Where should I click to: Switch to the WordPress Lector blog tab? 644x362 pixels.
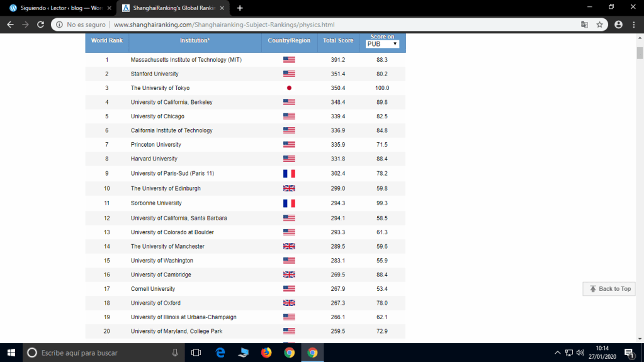55,8
